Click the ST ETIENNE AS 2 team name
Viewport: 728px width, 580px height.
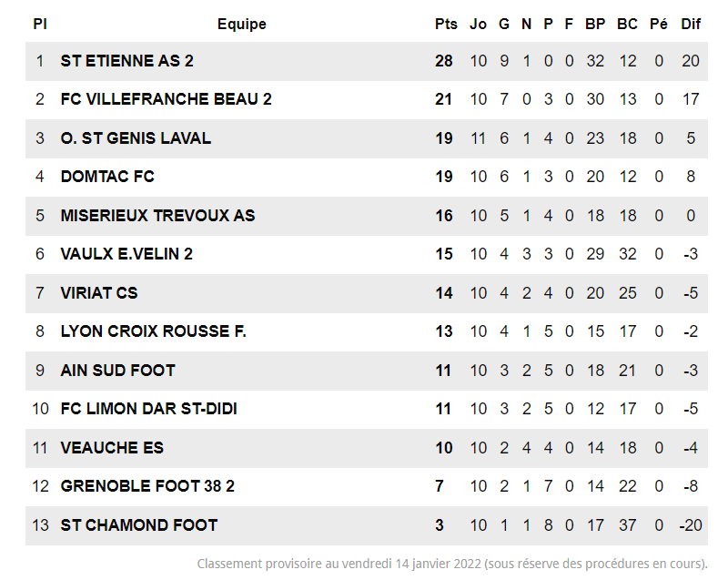coord(126,61)
